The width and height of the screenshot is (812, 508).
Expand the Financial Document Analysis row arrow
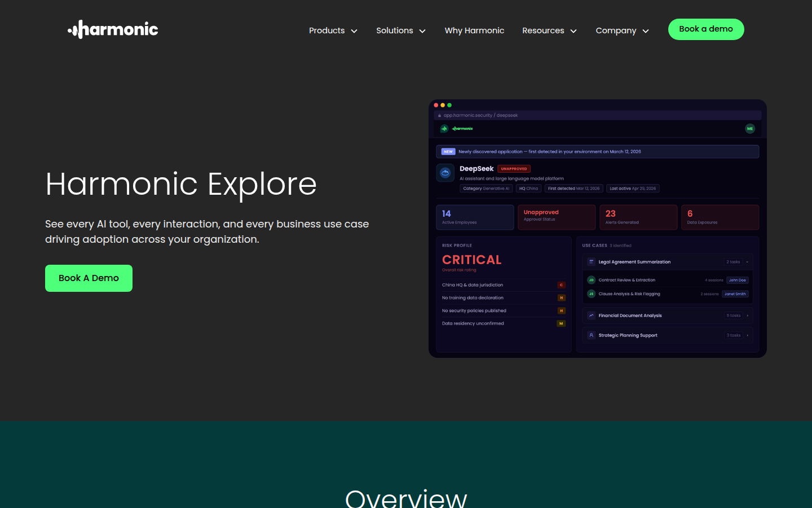pos(748,316)
